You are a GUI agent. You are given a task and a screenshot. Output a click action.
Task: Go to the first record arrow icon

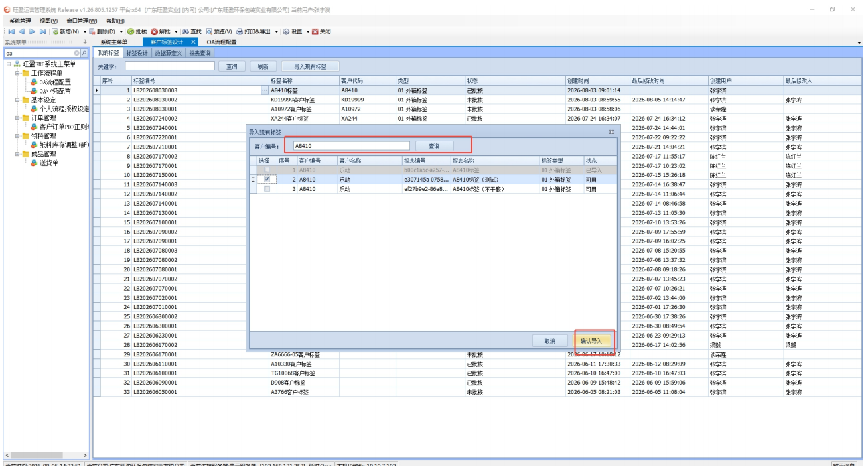point(11,31)
